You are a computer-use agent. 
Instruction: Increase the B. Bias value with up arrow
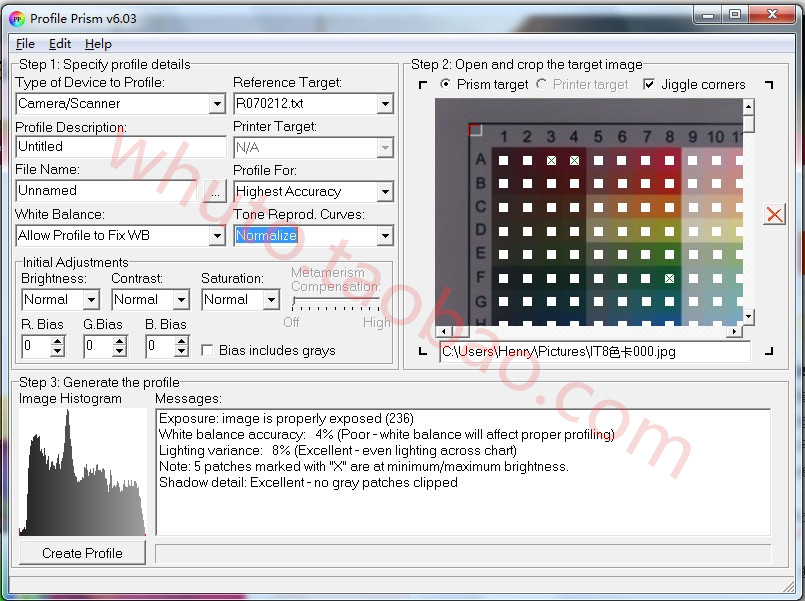coord(181,340)
